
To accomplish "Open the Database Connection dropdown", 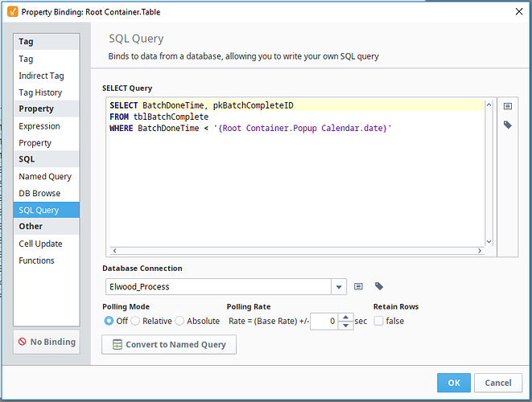I will pyautogui.click(x=339, y=286).
